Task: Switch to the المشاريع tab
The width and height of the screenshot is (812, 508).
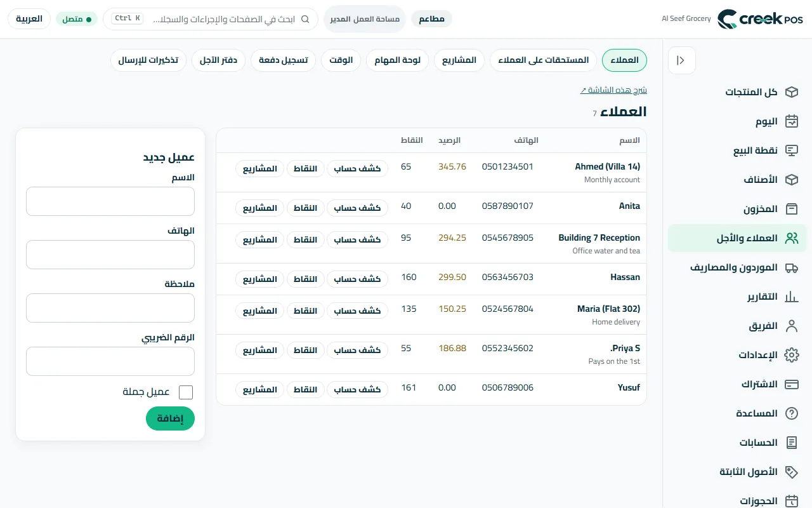Action: click(x=459, y=60)
